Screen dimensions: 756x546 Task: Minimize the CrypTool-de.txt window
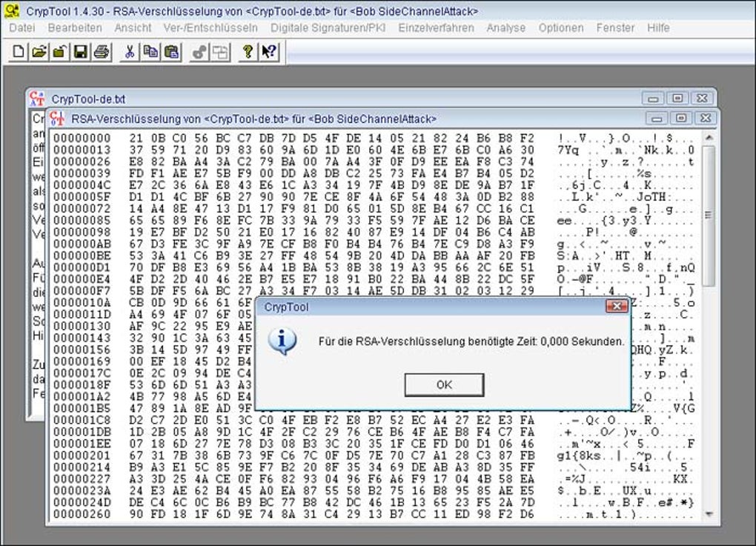point(653,99)
